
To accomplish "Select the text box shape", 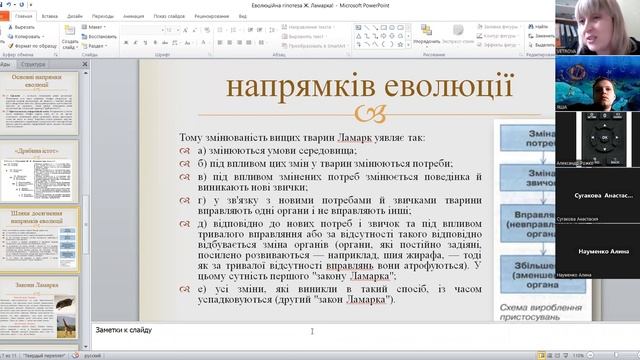I will [x=358, y=28].
